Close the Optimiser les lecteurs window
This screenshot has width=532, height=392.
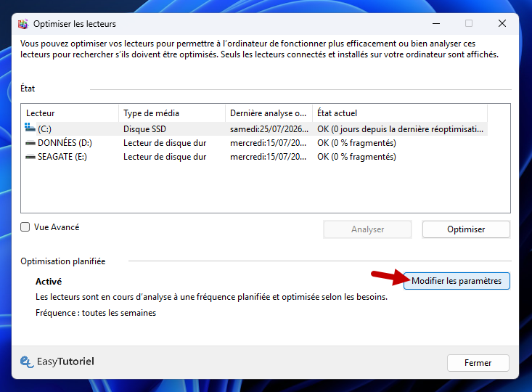pos(502,23)
